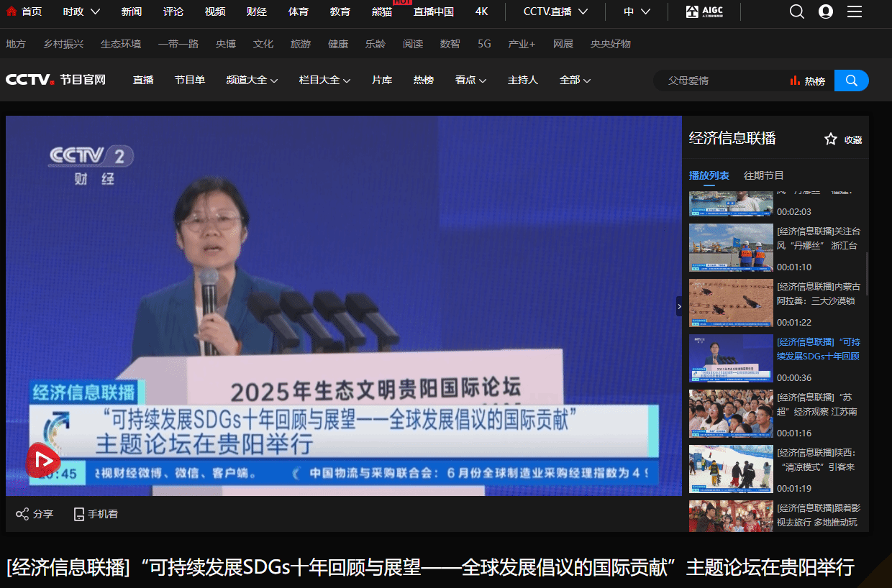Click the blue search button icon
Screen dimensions: 892x588
tap(852, 81)
